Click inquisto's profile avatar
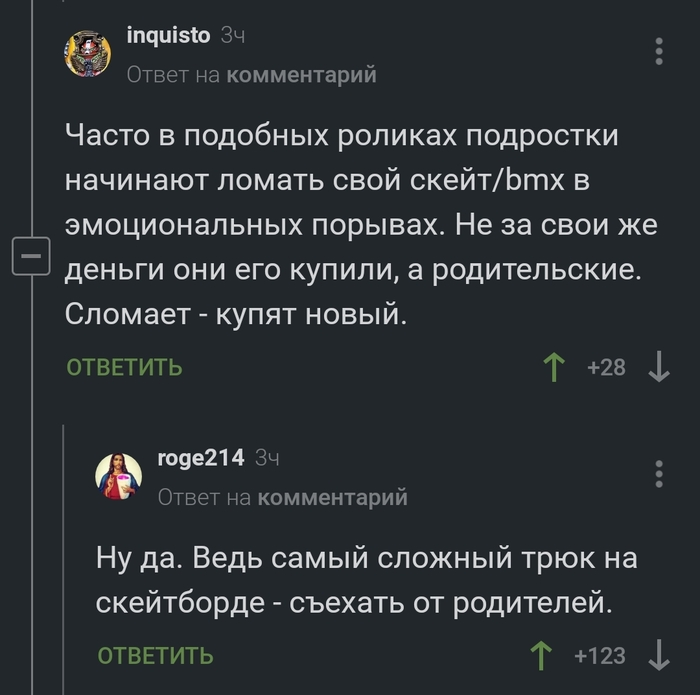The height and width of the screenshot is (695, 700). click(x=88, y=52)
